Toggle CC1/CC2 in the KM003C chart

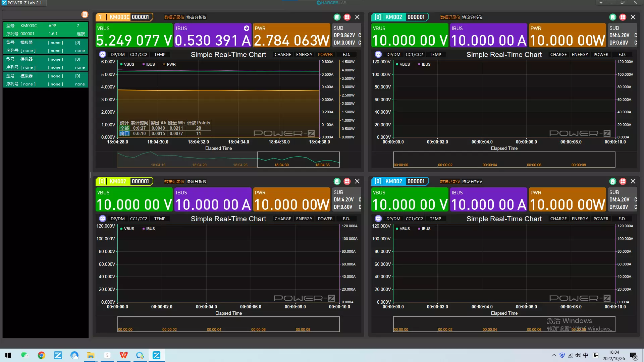(139, 55)
